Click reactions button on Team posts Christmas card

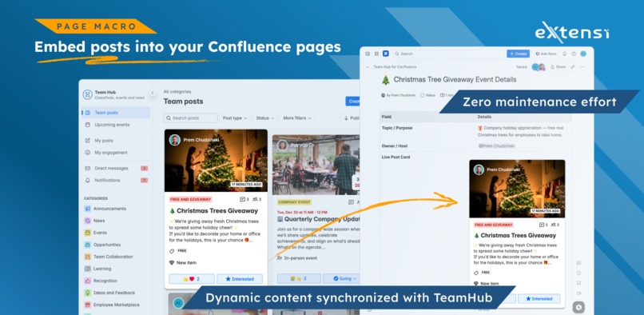(192, 279)
